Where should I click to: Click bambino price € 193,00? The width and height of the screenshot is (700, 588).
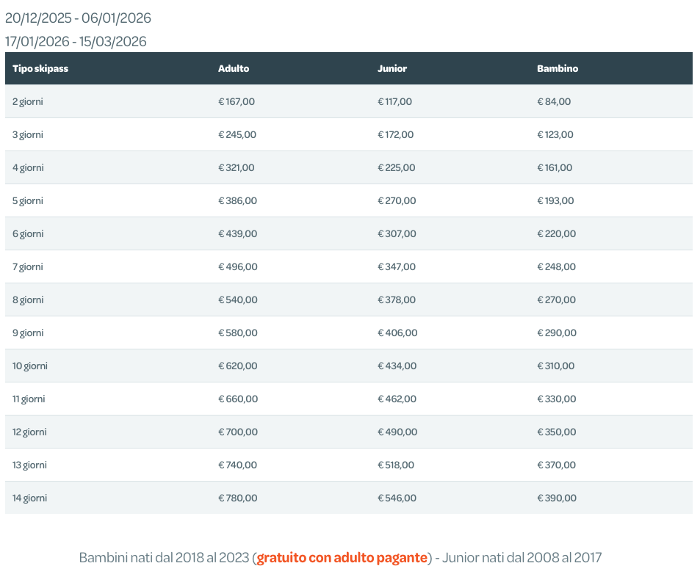click(x=555, y=200)
